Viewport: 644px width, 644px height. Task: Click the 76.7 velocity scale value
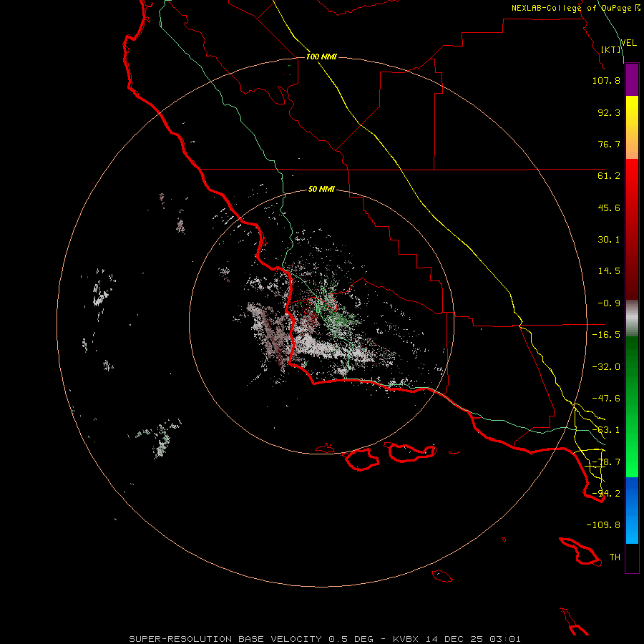tap(609, 144)
